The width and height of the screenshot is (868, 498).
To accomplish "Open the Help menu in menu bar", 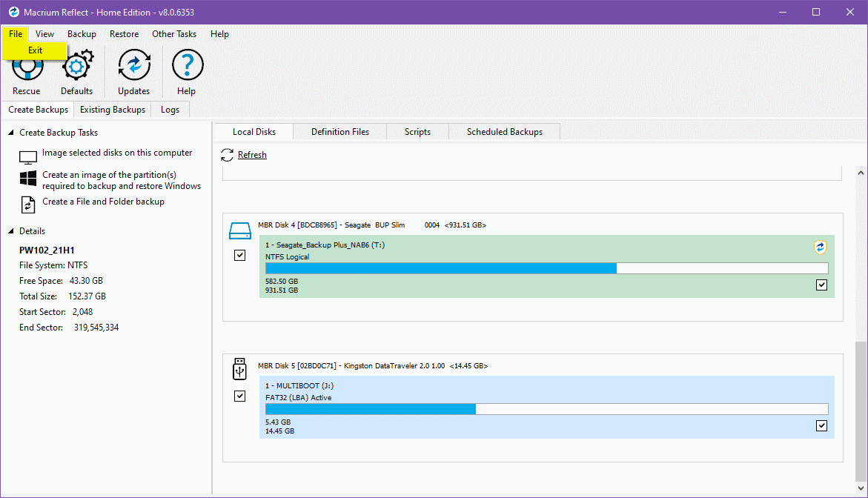I will [219, 34].
